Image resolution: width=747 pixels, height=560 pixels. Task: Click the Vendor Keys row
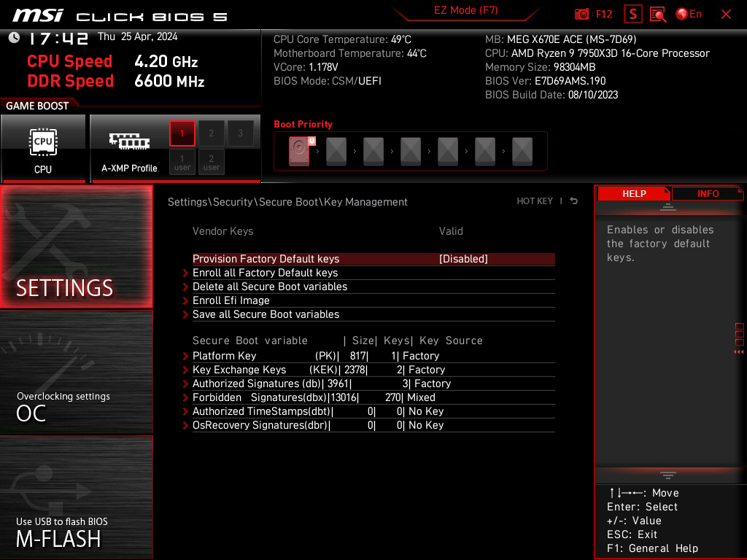pyautogui.click(x=373, y=231)
